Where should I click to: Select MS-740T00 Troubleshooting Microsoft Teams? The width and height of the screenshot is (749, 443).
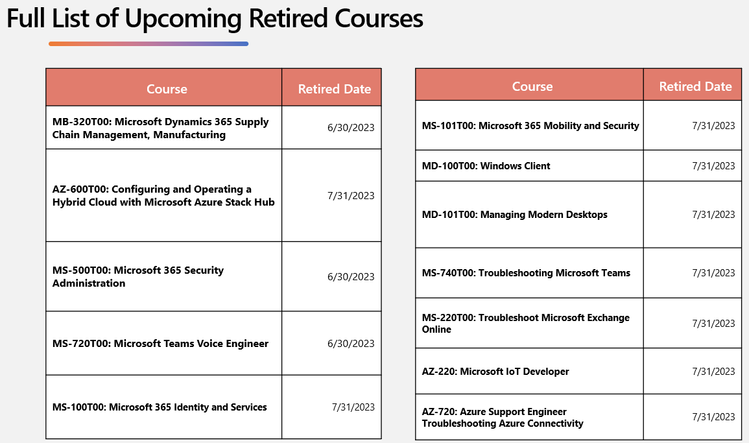pyautogui.click(x=526, y=273)
